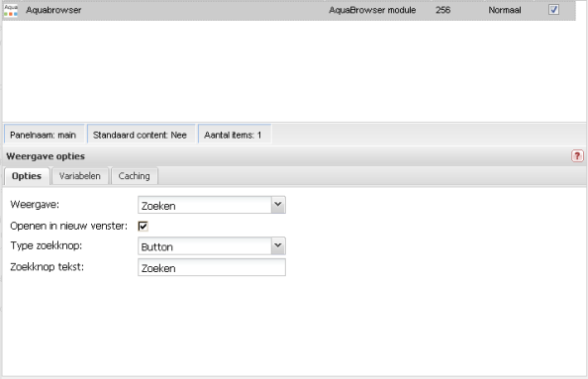The height and width of the screenshot is (379, 588).
Task: Click the value 256 in Aquabrowser row
Action: [442, 10]
